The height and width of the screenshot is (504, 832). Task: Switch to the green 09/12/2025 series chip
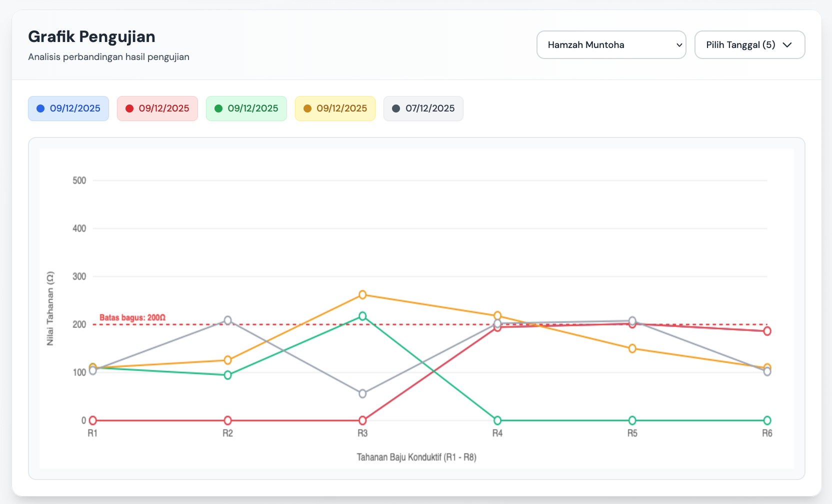coord(246,108)
